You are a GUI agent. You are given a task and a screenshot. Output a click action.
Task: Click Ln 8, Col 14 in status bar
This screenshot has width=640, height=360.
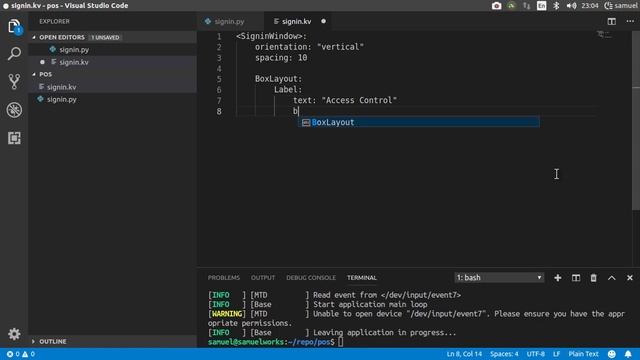click(464, 354)
